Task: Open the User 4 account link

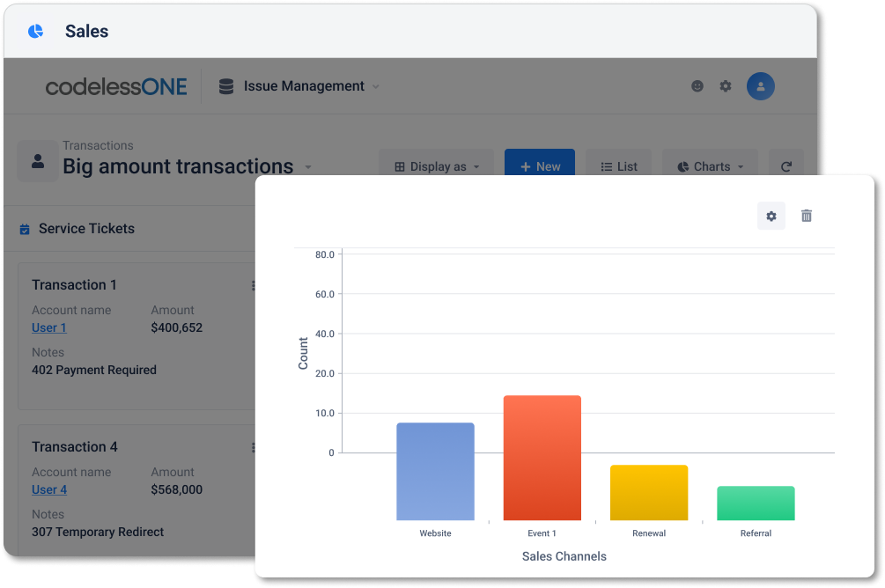Action: tap(49, 489)
